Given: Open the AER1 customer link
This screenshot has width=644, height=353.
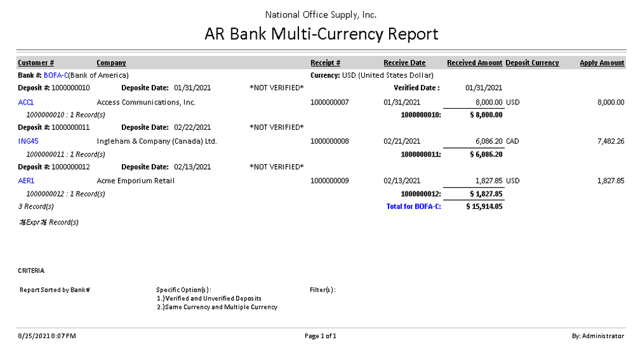Looking at the screenshot, I should [27, 181].
